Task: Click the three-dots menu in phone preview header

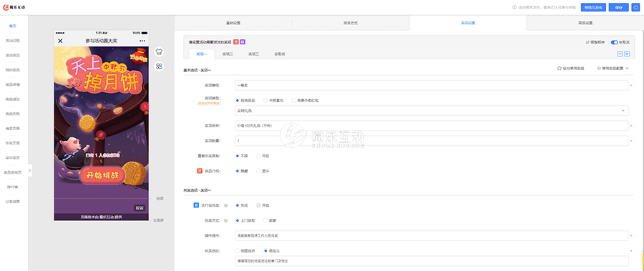Action: [142, 41]
